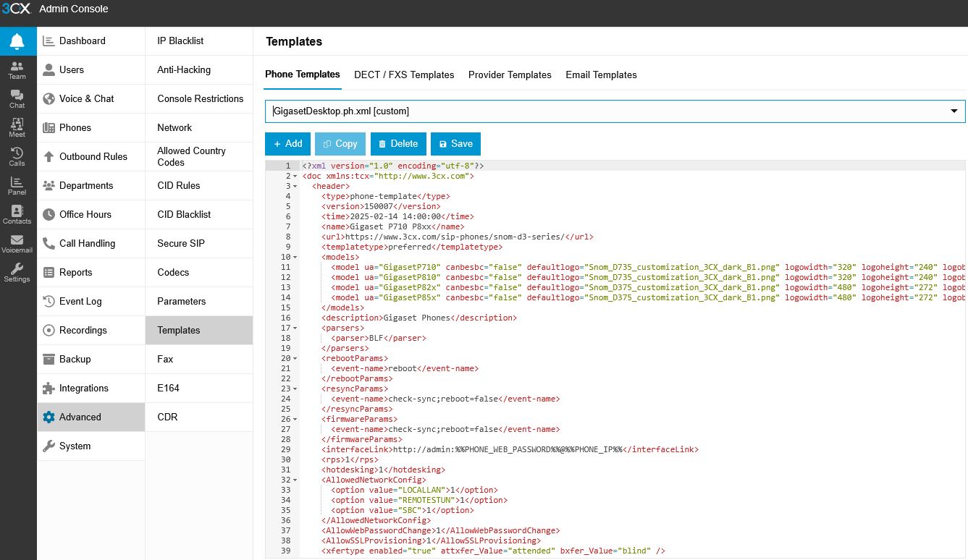Screen dimensions: 968x560
Task: Click the Integrations puzzle icon
Action: pyautogui.click(x=49, y=389)
